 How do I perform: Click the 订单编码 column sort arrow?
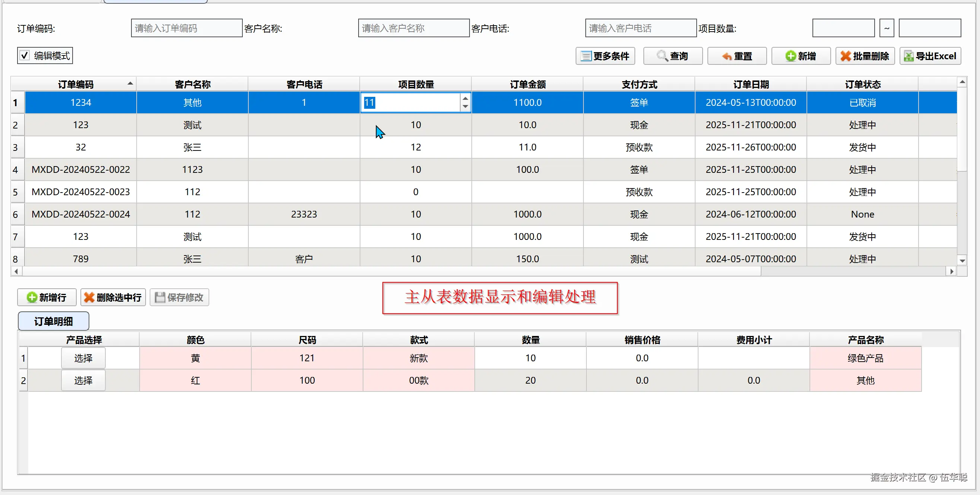(x=130, y=83)
